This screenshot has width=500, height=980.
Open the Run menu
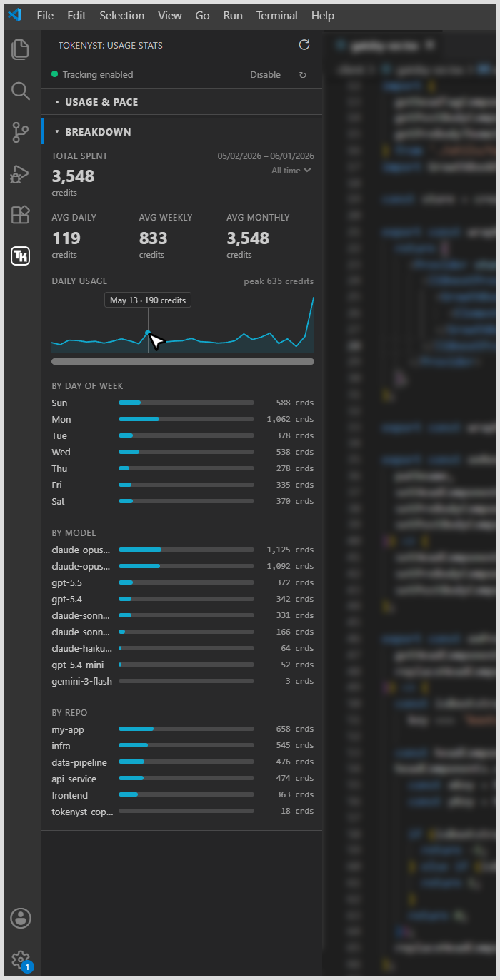pyautogui.click(x=233, y=15)
